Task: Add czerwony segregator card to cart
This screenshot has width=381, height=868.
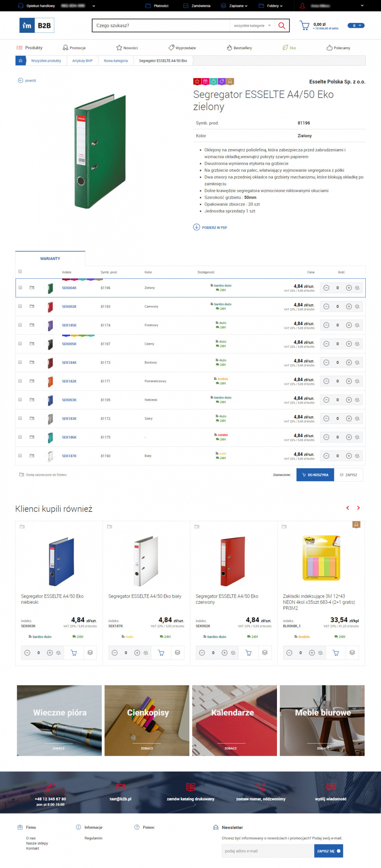Action: [x=248, y=653]
